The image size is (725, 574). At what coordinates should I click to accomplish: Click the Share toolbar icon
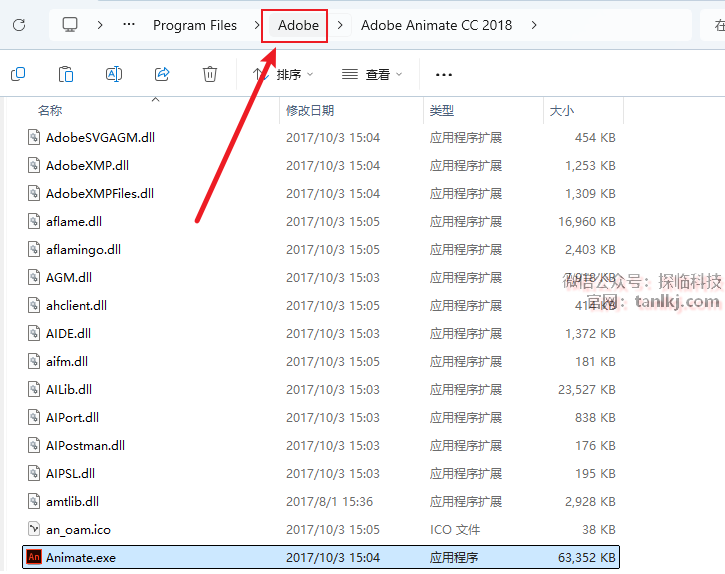[162, 74]
